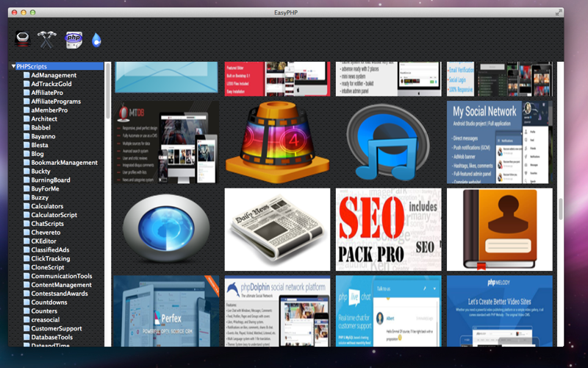Open the PHP live chat thumbnail
The height and width of the screenshot is (368, 588).
389,311
